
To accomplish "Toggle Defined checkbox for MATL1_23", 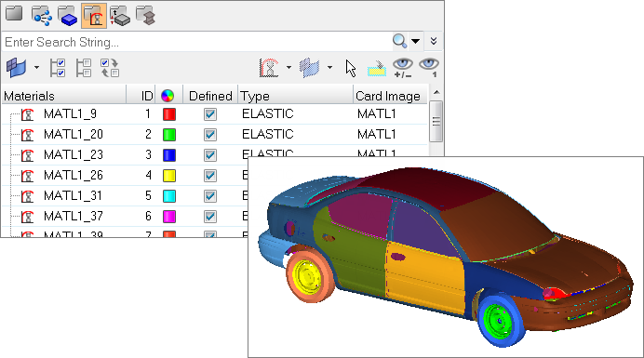I will [x=210, y=155].
